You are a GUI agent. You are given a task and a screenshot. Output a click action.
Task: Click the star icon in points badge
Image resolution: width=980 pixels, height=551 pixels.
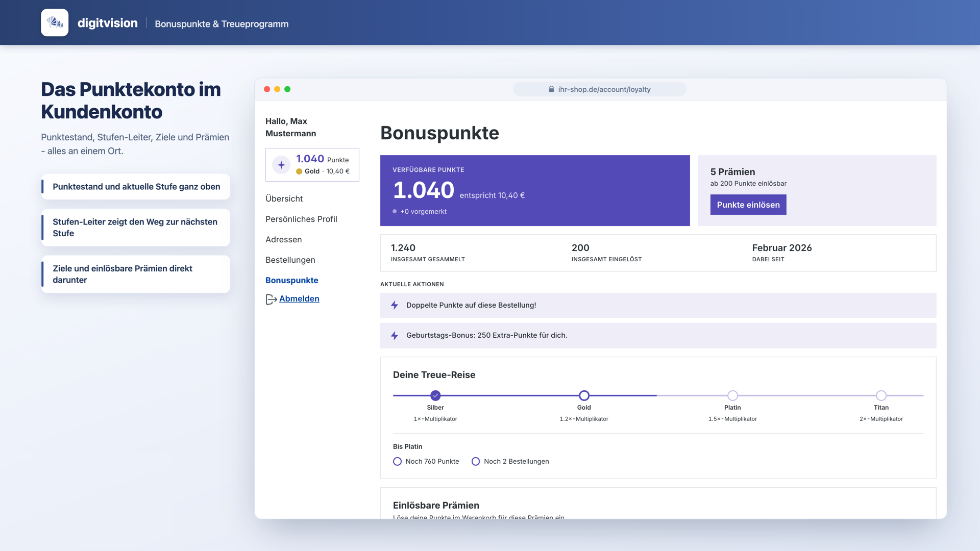point(281,165)
